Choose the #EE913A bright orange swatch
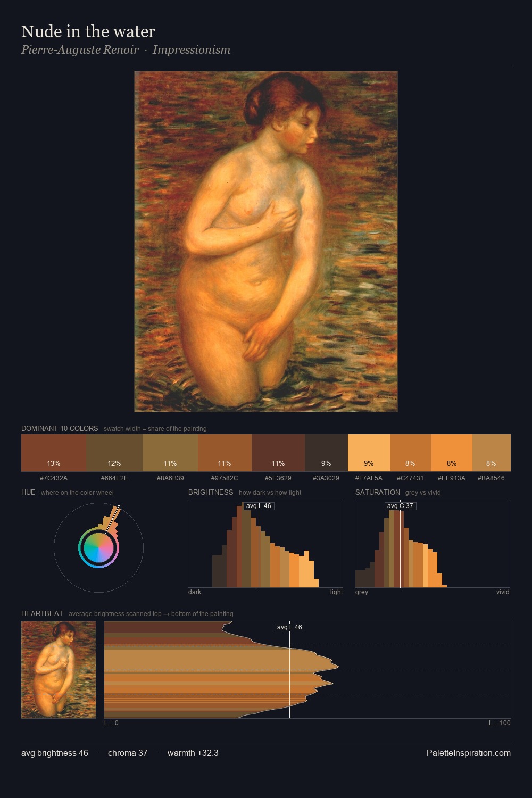The image size is (532, 798). tap(452, 453)
